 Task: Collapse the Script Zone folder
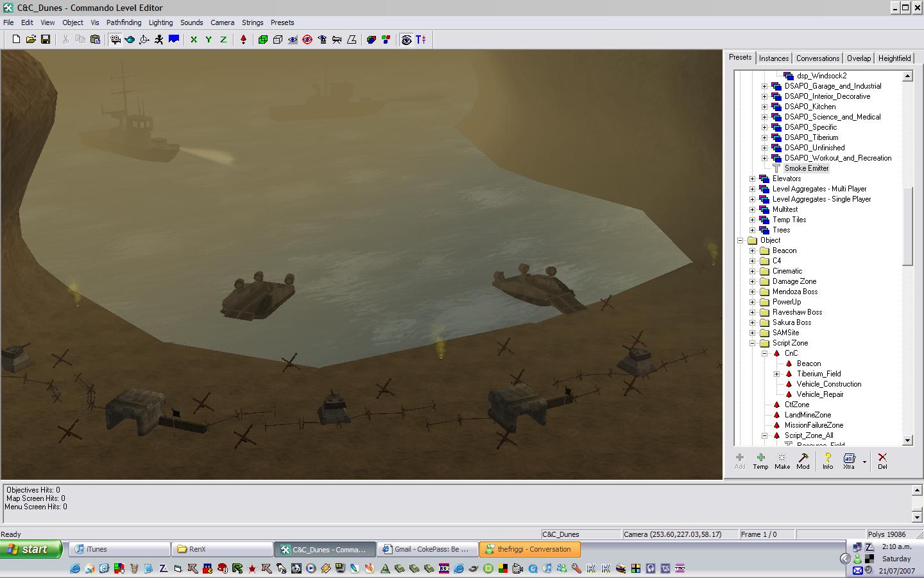(x=753, y=343)
